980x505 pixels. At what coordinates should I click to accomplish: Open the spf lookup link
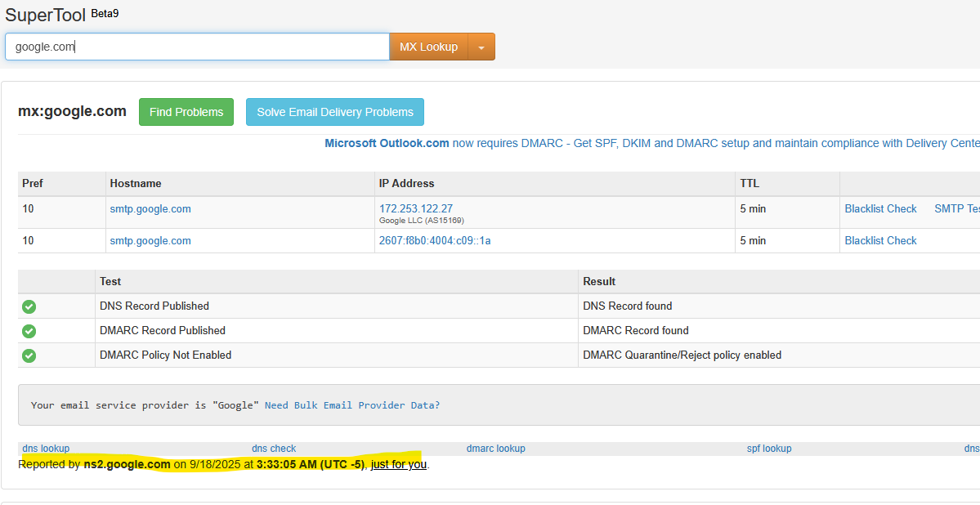(769, 448)
